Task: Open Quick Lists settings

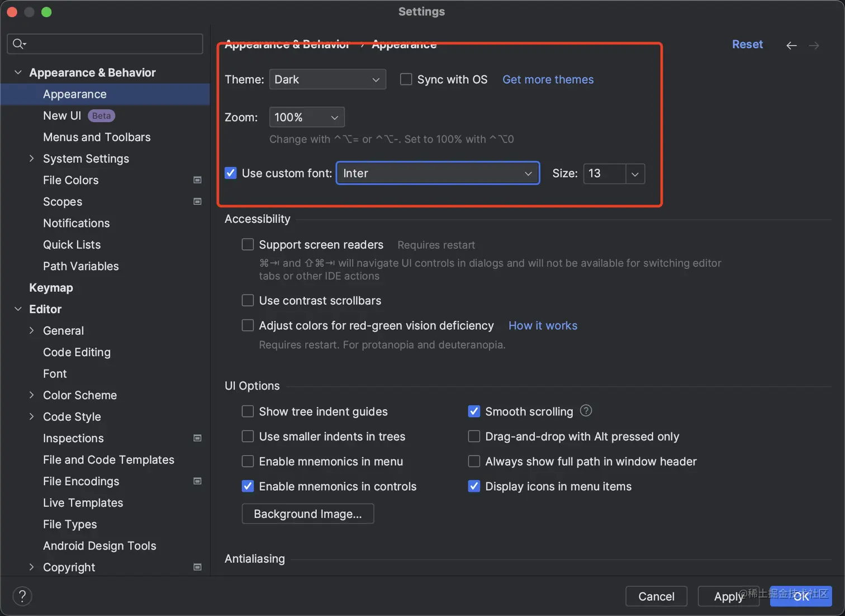Action: coord(72,245)
